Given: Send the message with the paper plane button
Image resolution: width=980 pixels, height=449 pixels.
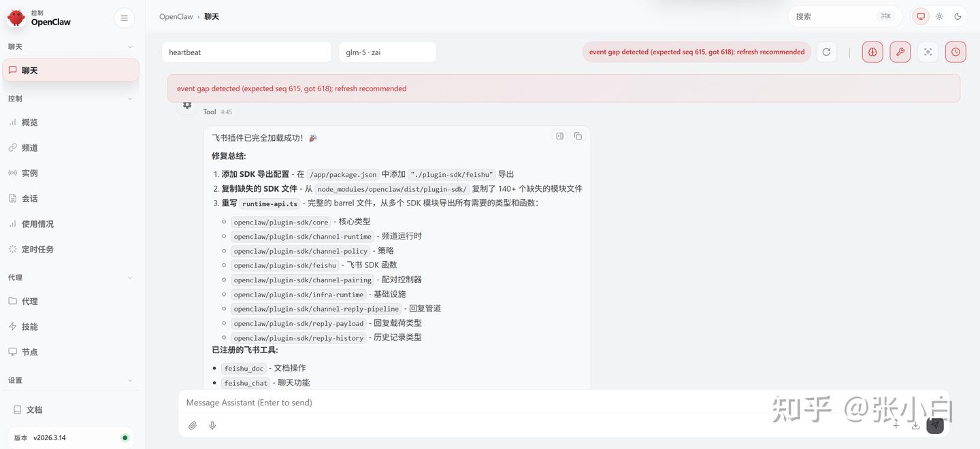Looking at the screenshot, I should [935, 425].
